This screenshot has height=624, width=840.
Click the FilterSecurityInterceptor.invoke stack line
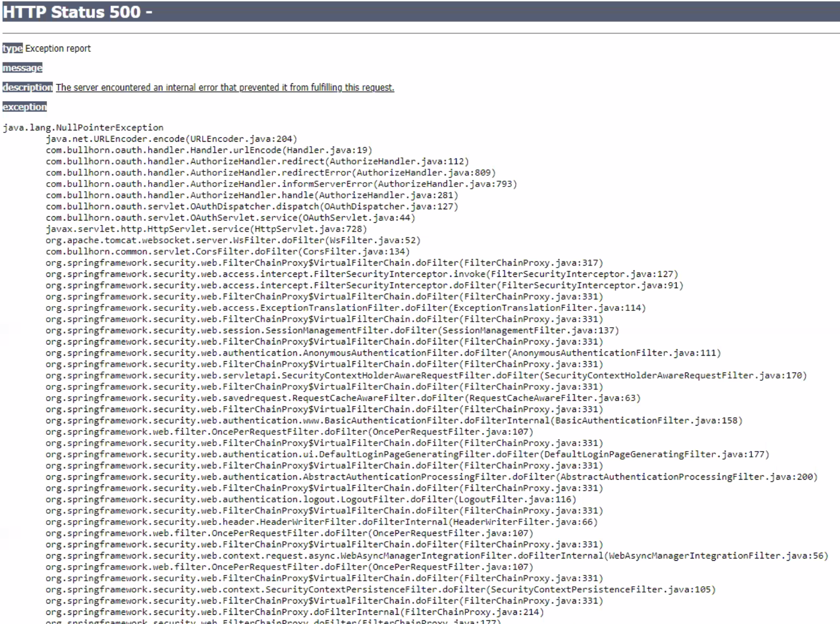361,274
